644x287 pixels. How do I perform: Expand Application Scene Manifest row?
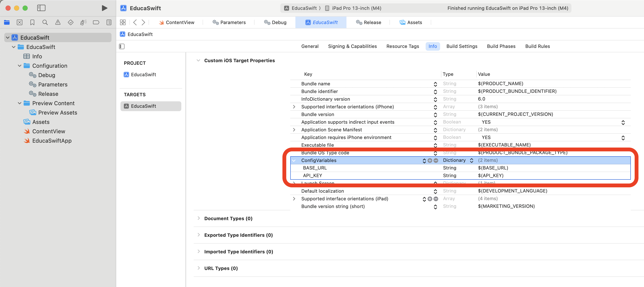click(x=294, y=130)
